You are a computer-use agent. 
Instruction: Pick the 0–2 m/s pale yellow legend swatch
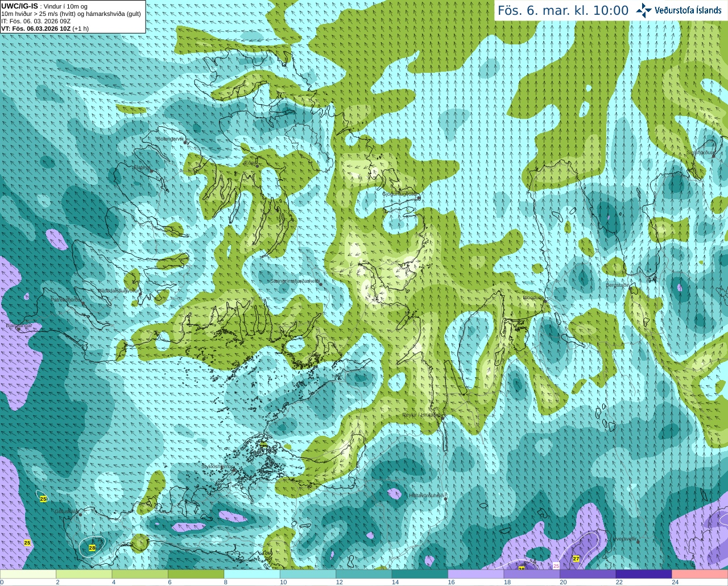tap(28, 574)
